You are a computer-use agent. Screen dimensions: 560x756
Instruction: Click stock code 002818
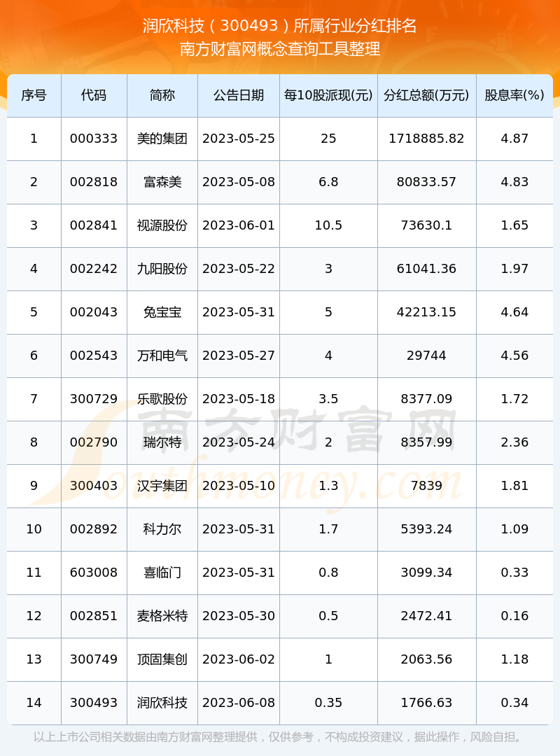[x=94, y=182]
